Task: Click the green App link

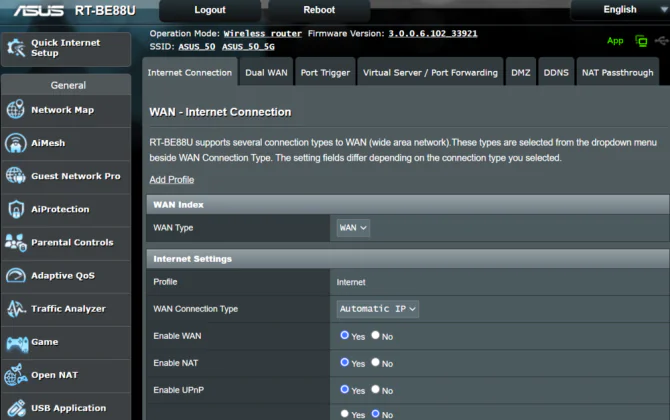Action: pos(615,41)
